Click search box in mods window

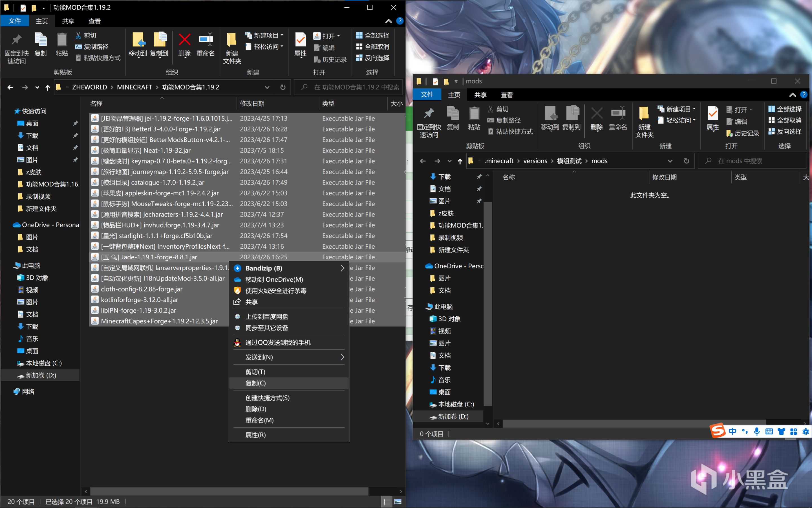[x=753, y=161]
